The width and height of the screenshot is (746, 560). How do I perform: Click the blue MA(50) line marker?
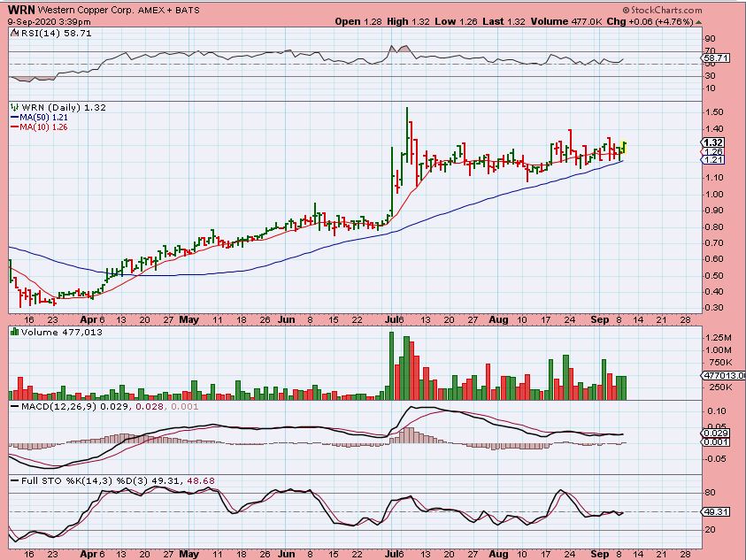[x=15, y=118]
